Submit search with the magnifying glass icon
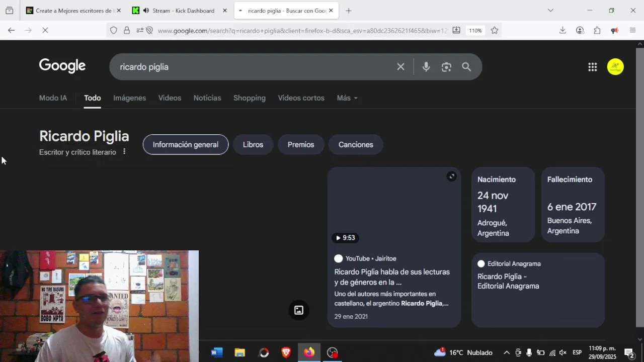 pos(466,67)
